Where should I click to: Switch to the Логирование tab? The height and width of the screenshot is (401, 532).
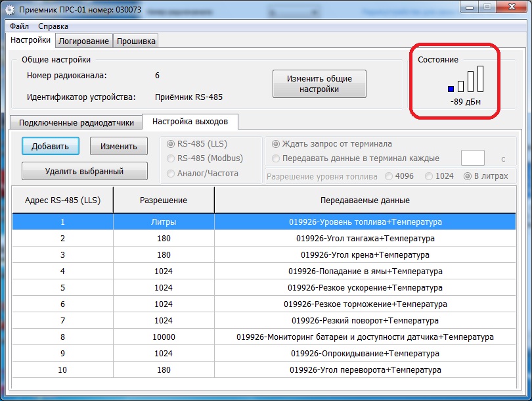click(83, 41)
